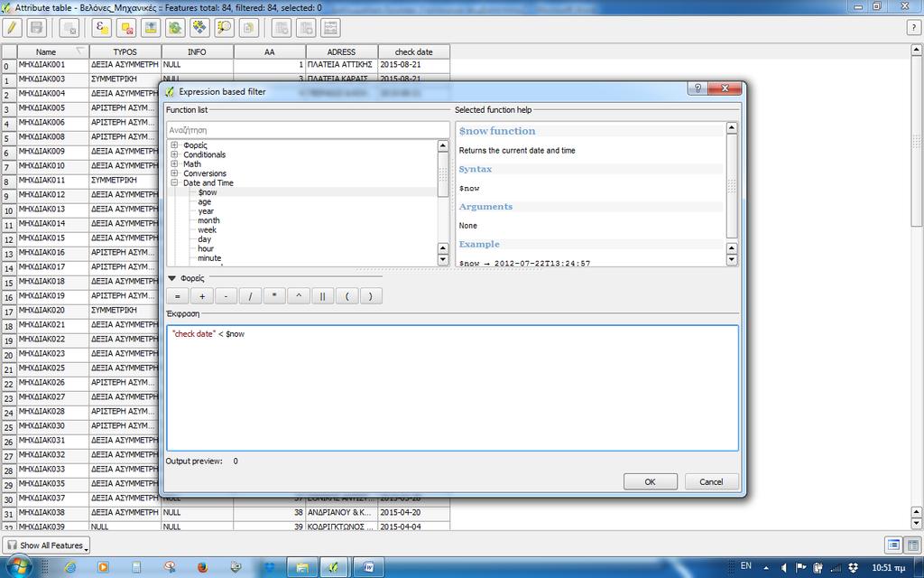The width and height of the screenshot is (924, 578).
Task: Select day function in list
Action: pyautogui.click(x=204, y=239)
